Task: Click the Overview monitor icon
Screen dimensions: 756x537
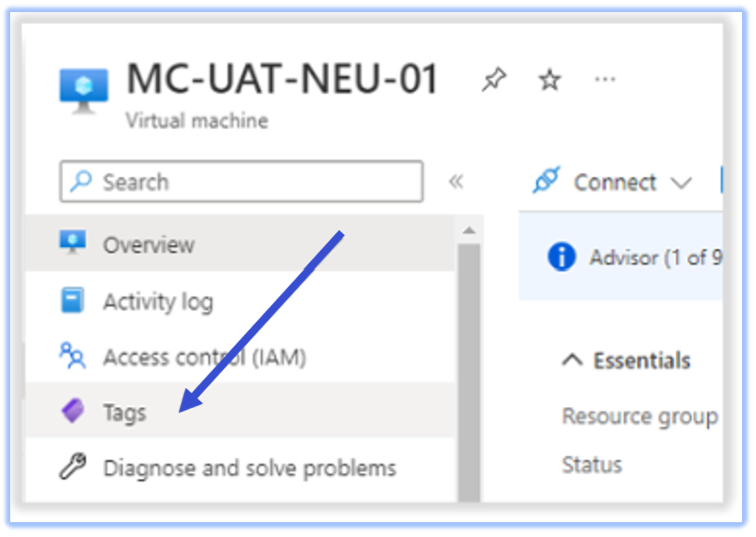Action: (x=72, y=244)
